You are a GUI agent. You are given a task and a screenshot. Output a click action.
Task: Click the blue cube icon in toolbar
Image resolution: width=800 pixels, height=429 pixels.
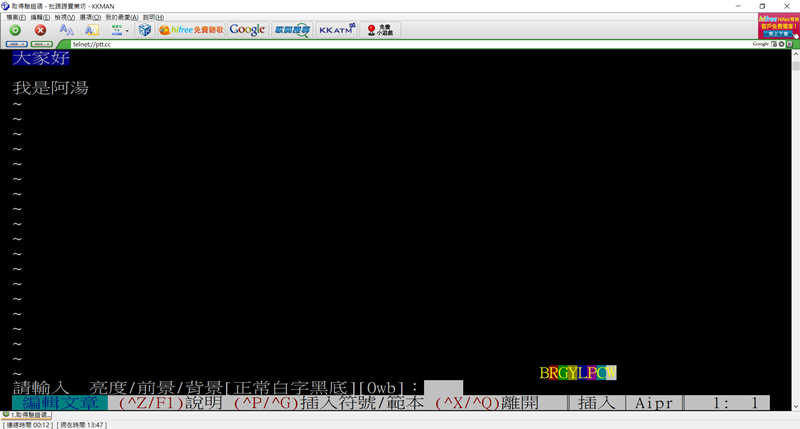(145, 30)
